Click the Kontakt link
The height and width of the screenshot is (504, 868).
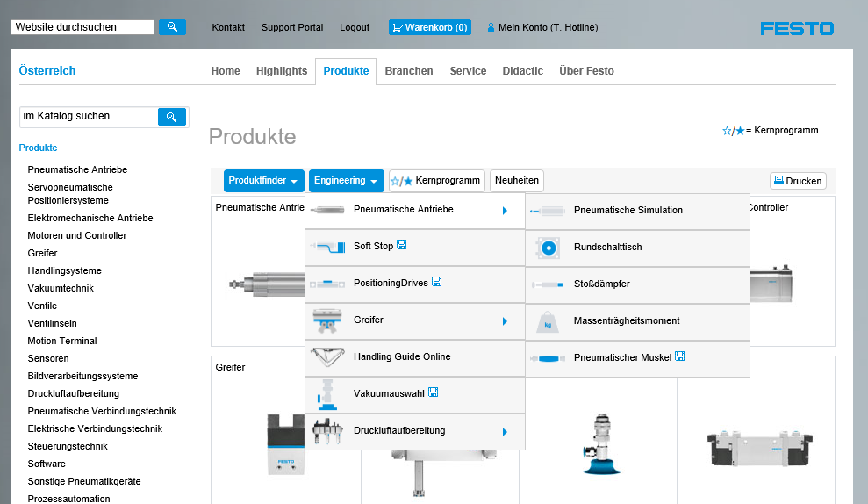coord(228,28)
